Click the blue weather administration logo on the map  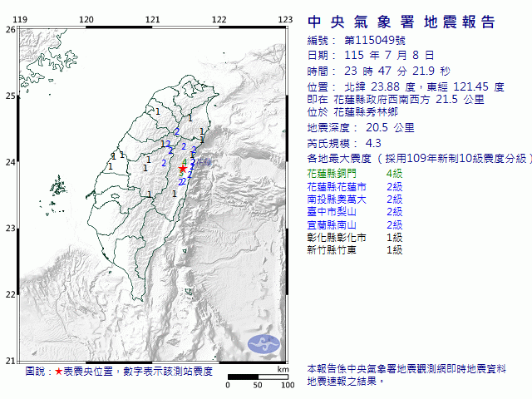[264, 344]
